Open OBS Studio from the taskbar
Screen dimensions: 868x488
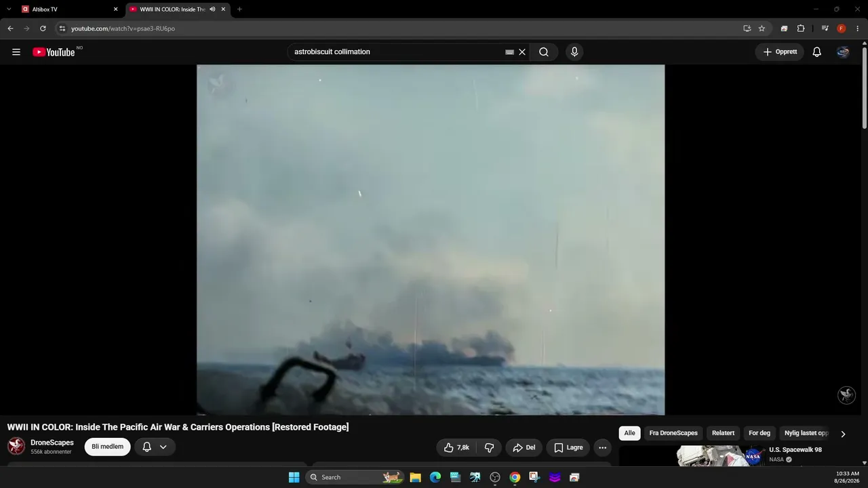495,477
